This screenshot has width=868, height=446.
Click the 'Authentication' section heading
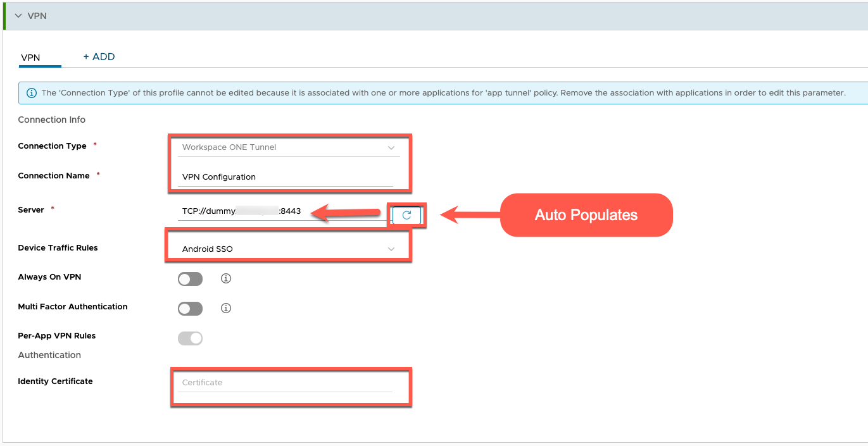[49, 355]
